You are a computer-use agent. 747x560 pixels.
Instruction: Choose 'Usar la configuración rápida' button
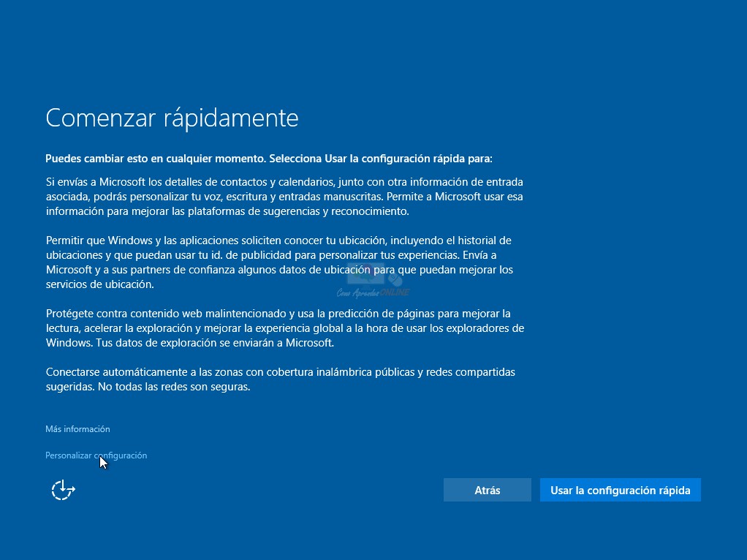[x=621, y=490]
